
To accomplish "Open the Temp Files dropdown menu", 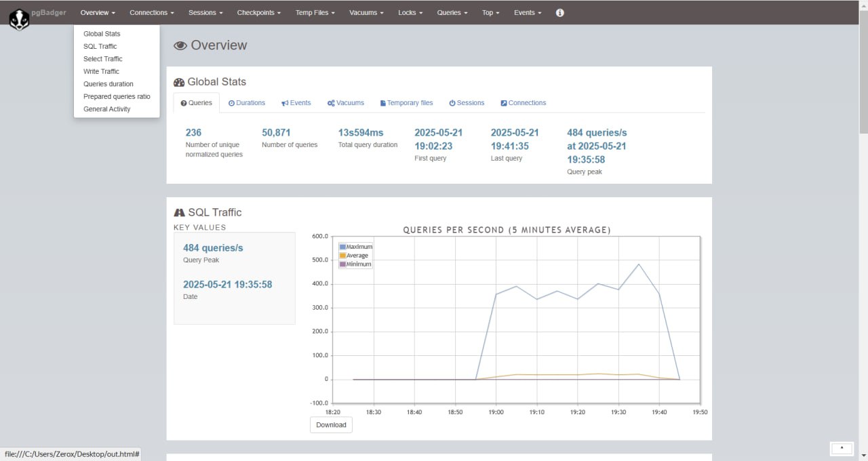I will click(x=315, y=13).
